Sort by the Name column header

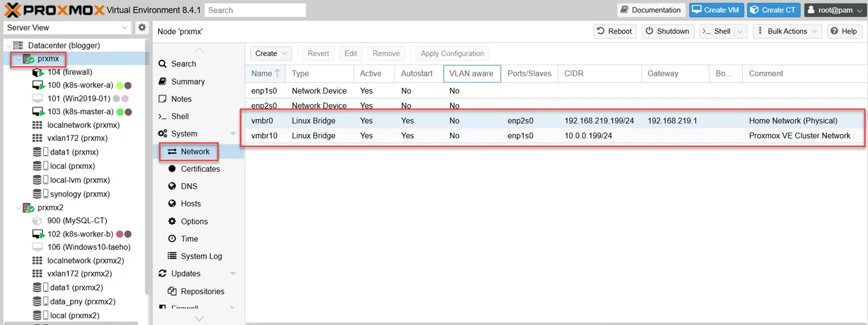pyautogui.click(x=265, y=73)
